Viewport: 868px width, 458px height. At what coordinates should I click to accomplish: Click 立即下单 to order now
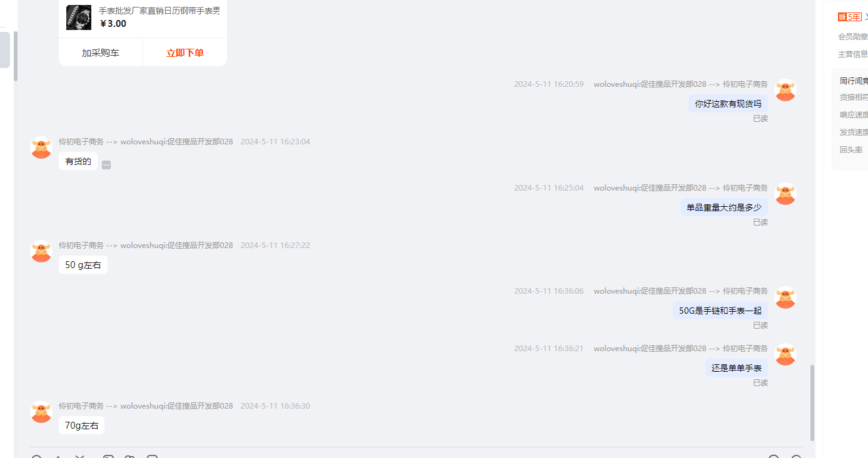(x=185, y=53)
